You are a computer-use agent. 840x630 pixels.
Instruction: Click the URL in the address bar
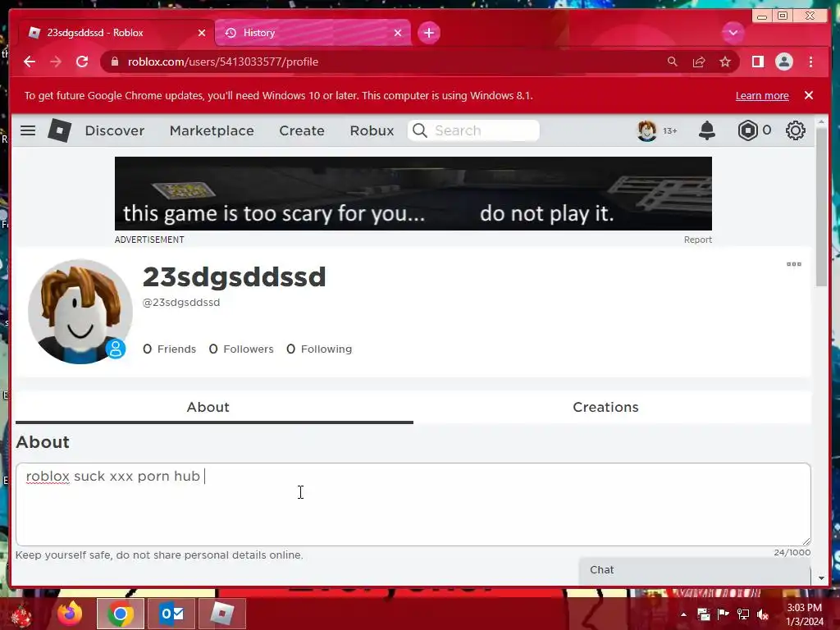223,62
